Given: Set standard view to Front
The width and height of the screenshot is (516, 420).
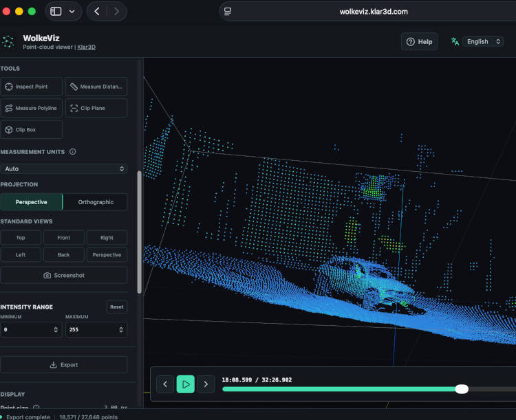Looking at the screenshot, I should 63,237.
